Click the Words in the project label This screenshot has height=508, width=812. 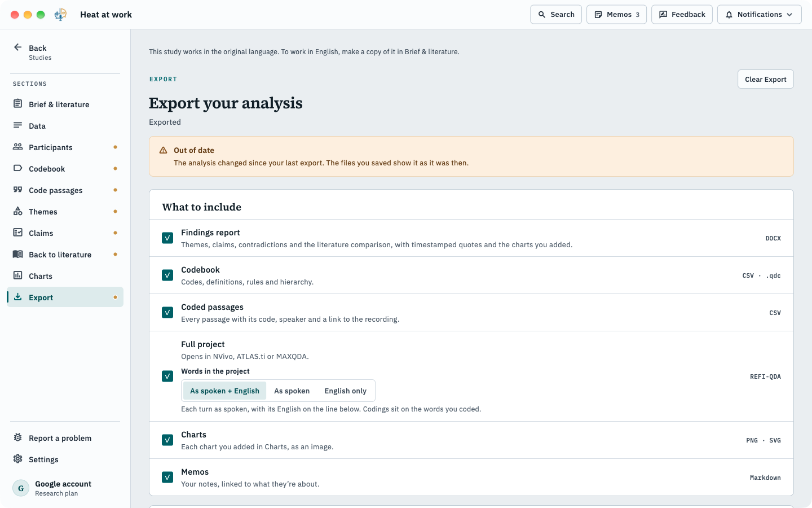click(x=215, y=371)
